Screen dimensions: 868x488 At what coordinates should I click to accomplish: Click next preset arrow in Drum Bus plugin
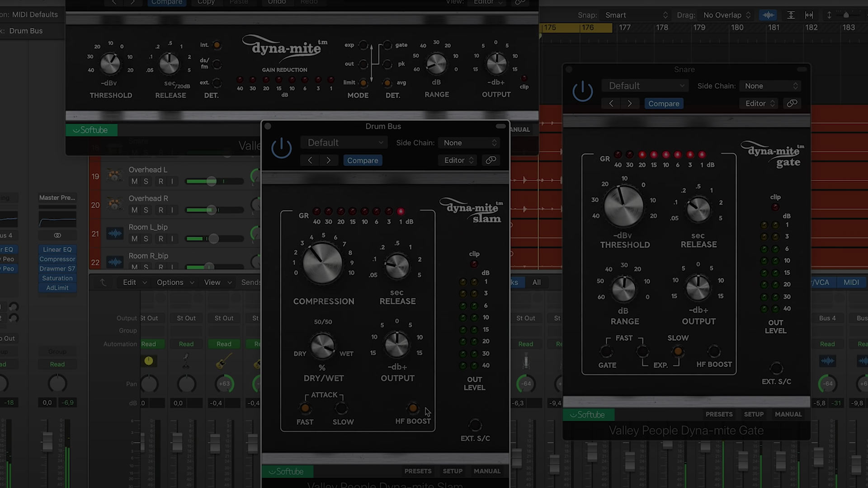tap(329, 160)
